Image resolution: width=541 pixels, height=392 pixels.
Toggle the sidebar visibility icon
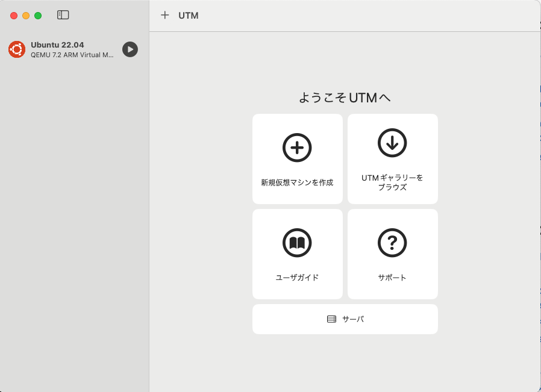coord(63,15)
